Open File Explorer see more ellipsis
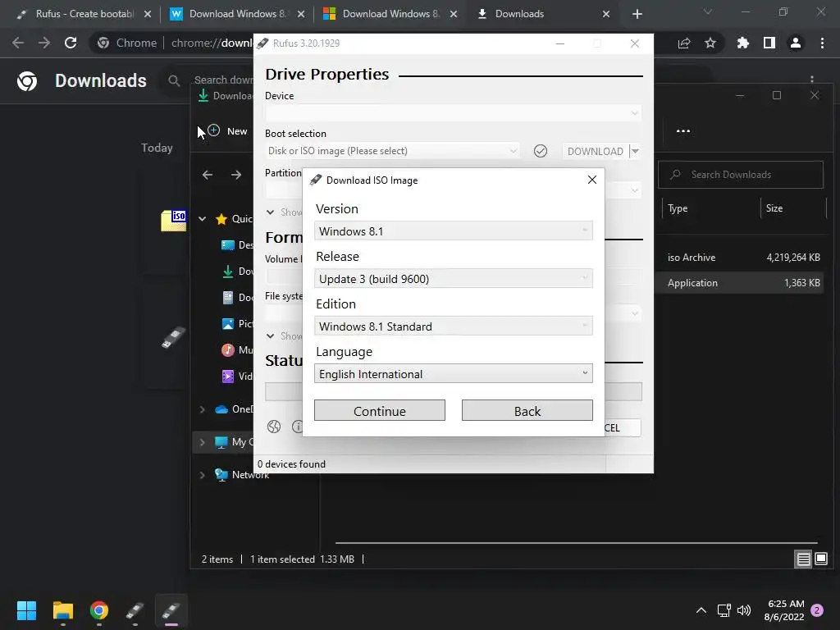Image resolution: width=840 pixels, height=630 pixels. pyautogui.click(x=683, y=130)
